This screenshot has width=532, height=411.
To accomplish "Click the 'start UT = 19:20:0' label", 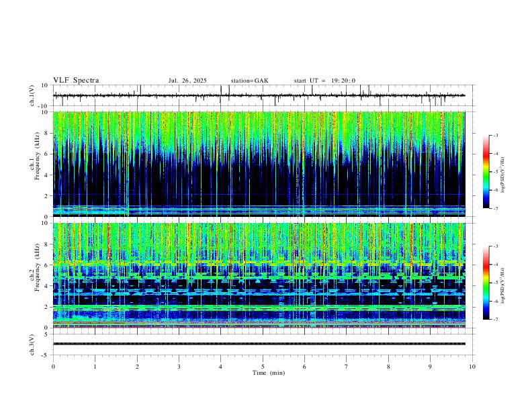I will pyautogui.click(x=324, y=81).
